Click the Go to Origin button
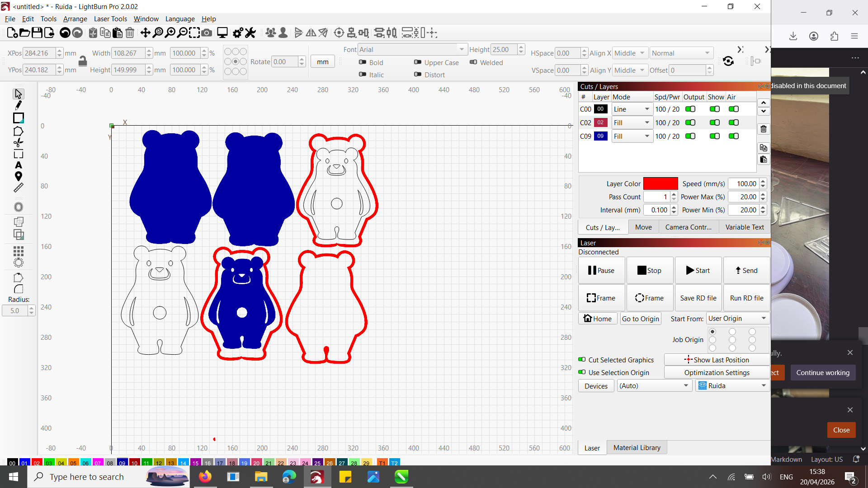 point(640,319)
